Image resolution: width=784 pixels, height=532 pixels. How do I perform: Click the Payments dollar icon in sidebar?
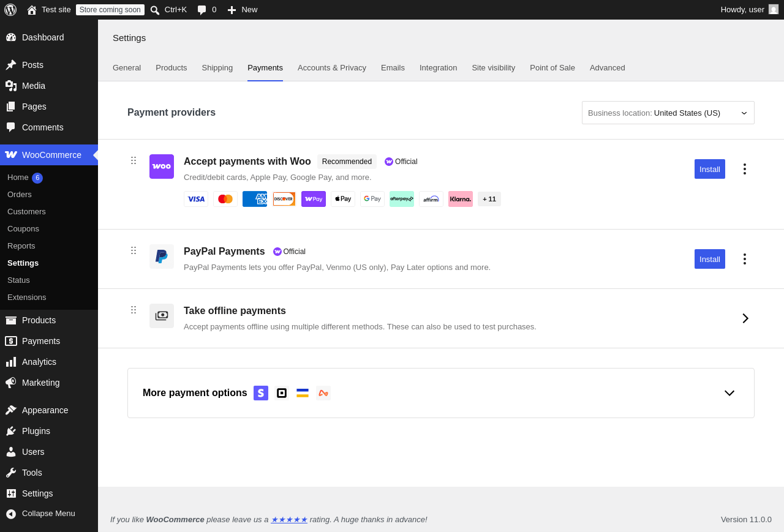pyautogui.click(x=11, y=341)
